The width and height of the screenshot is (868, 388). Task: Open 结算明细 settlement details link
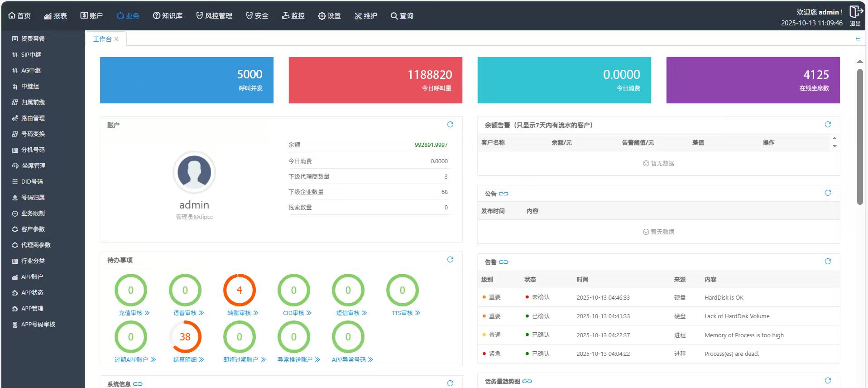coord(188,360)
